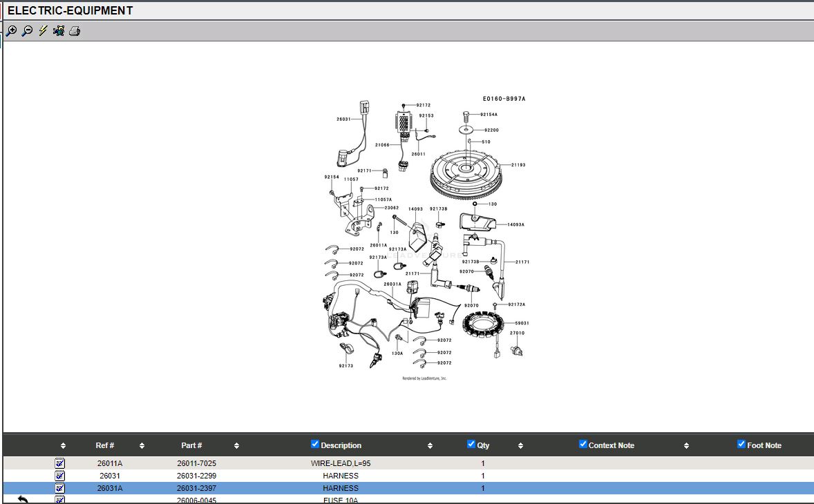Click the fit-diagram icon beside the printer
Screen dimensions: 814x504
point(59,31)
